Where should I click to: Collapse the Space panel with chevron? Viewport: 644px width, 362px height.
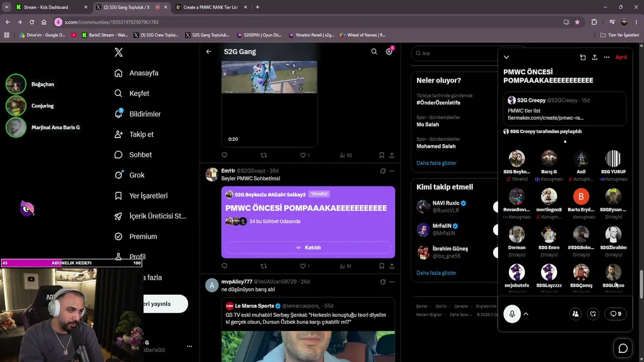[x=507, y=57]
